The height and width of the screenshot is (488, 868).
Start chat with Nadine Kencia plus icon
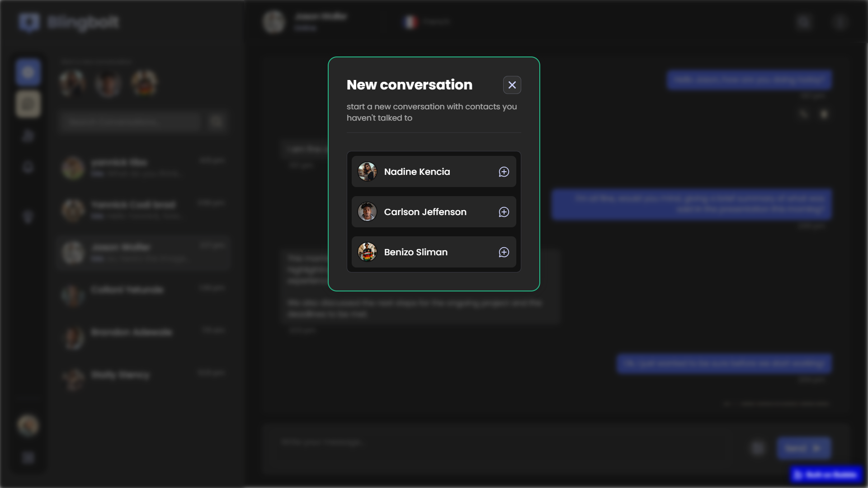[x=504, y=172]
